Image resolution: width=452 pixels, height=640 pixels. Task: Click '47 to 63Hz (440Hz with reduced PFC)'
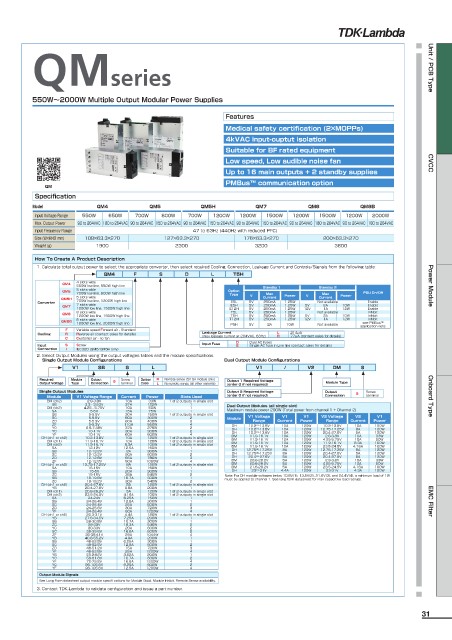(234, 231)
